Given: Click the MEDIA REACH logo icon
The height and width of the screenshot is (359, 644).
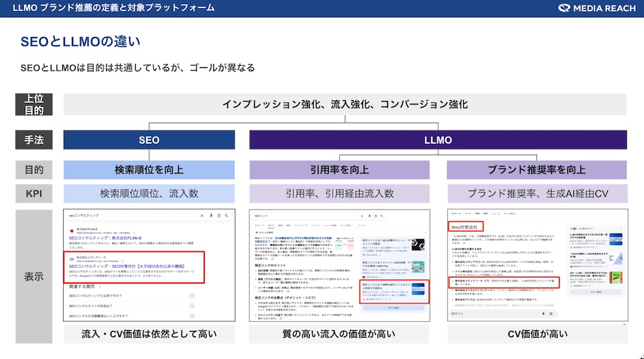Looking at the screenshot, I should tap(564, 8).
